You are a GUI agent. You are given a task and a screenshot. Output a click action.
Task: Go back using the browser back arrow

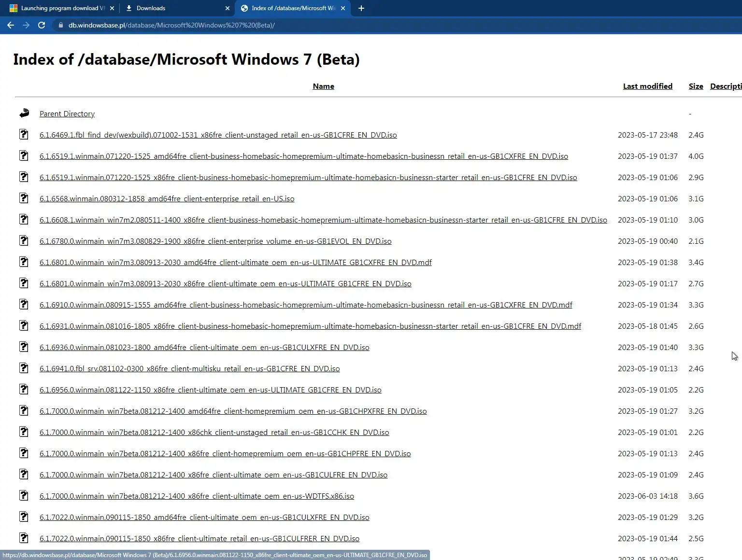[11, 25]
